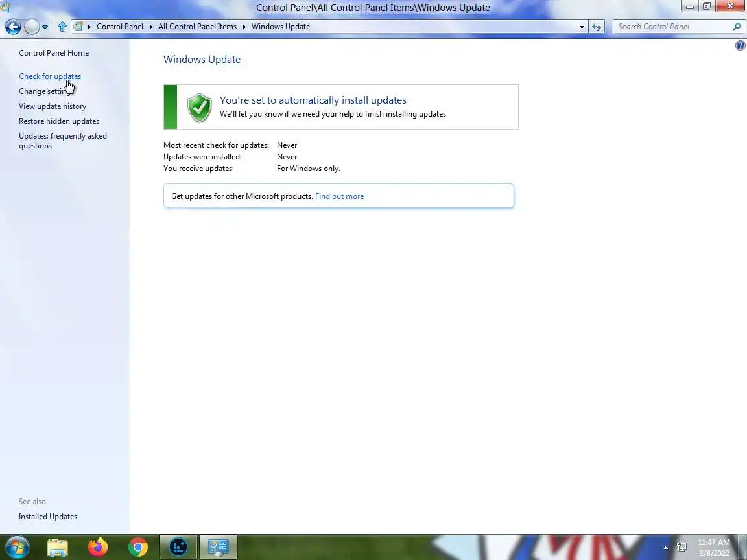Open View update history
This screenshot has width=747, height=560.
[53, 106]
